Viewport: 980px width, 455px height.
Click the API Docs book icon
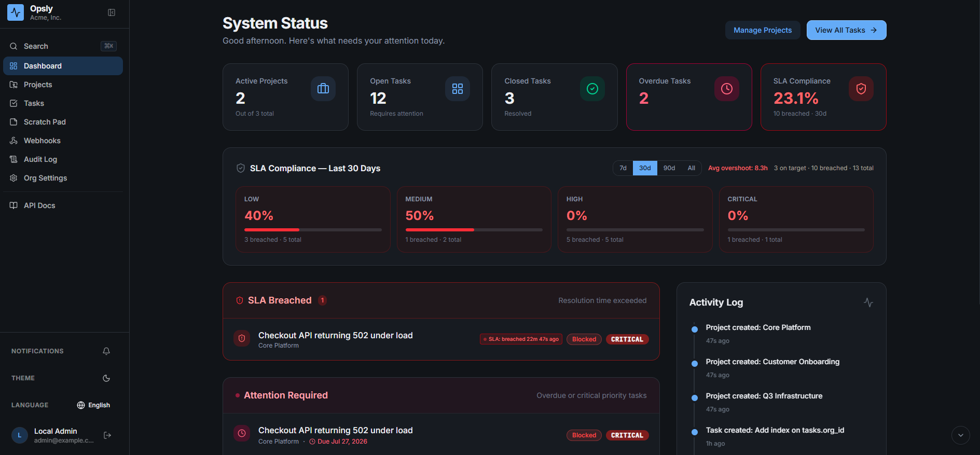[13, 205]
